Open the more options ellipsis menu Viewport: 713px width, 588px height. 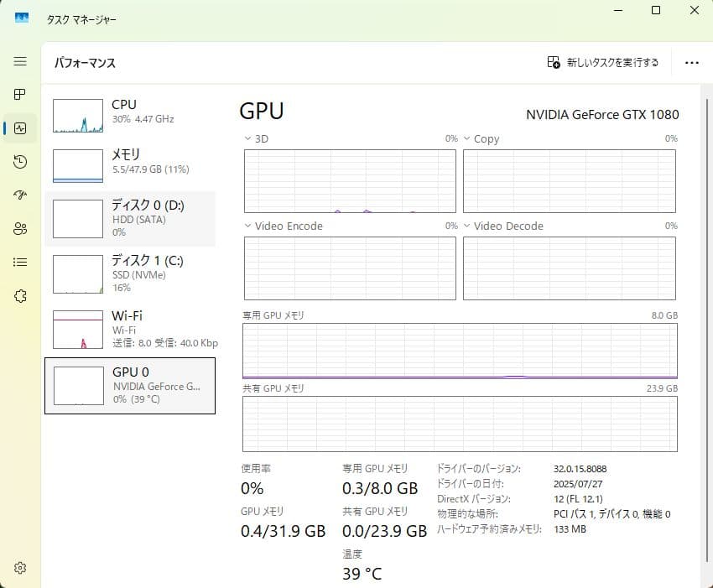(x=691, y=61)
